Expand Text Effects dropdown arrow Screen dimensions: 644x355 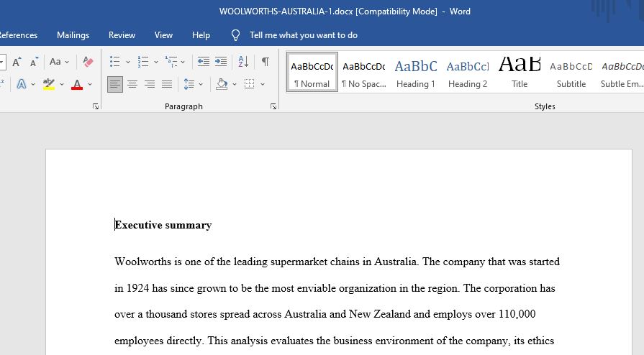33,84
